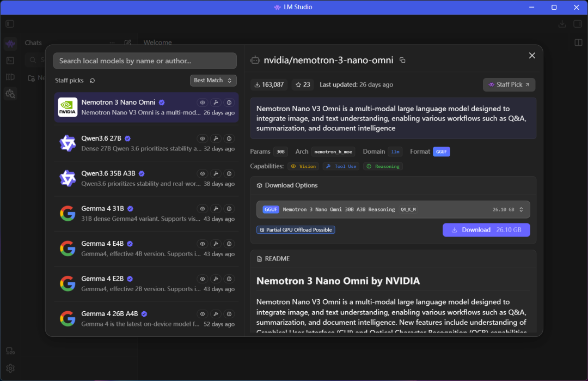Click the Gemma 4 E2B vision eye icon
Image resolution: width=588 pixels, height=381 pixels.
click(202, 279)
